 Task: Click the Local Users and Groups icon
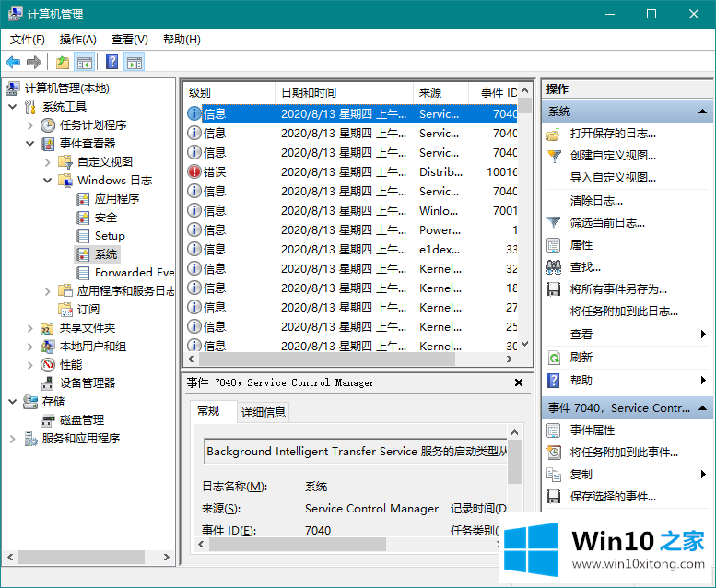pyautogui.click(x=48, y=347)
